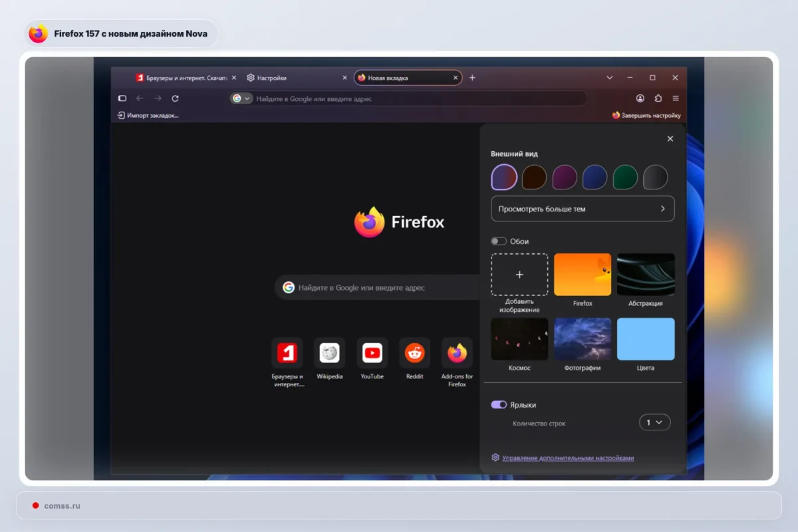This screenshot has width=798, height=532.
Task: Toggle the 'Ярлыки' shortcuts switch
Action: tap(499, 404)
